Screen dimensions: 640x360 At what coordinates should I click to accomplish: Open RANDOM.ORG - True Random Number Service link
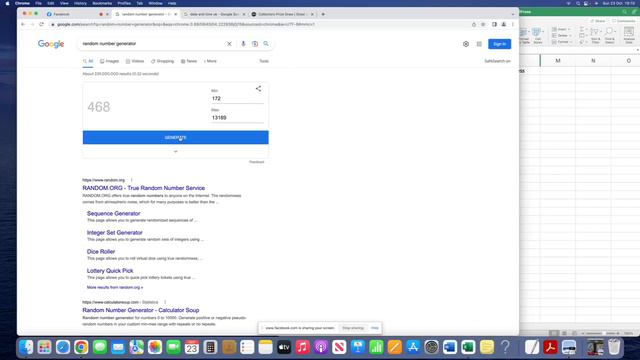tap(144, 188)
